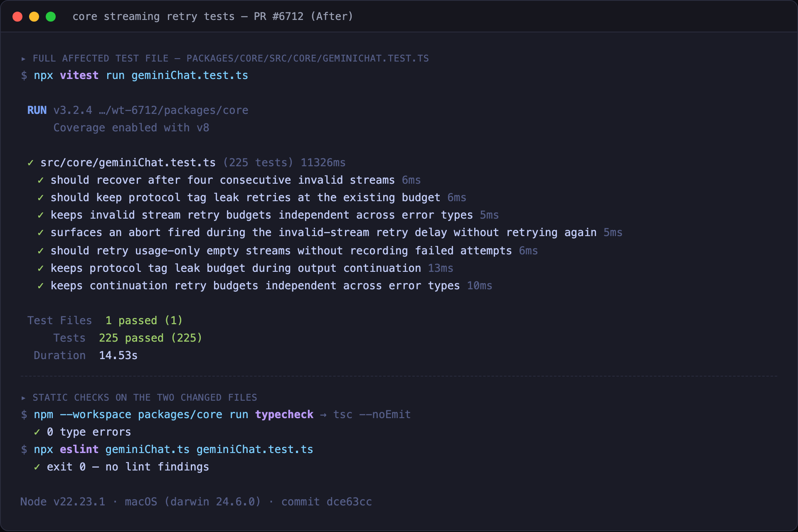This screenshot has width=798, height=532.
Task: Click the red close window button
Action: tap(17, 17)
